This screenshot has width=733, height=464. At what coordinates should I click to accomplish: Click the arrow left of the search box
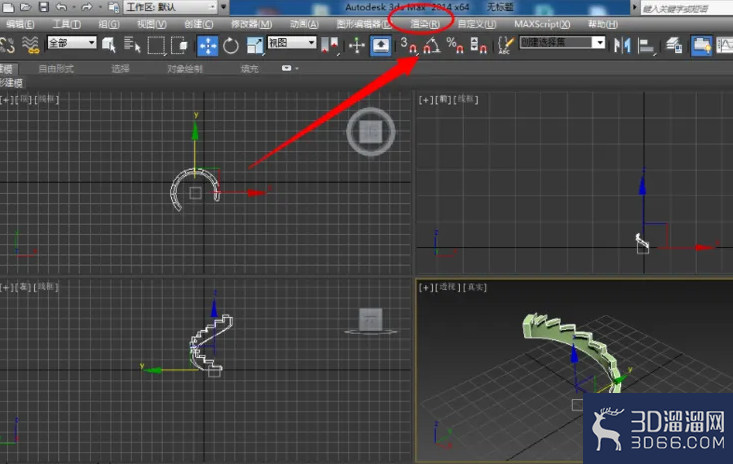(634, 7)
